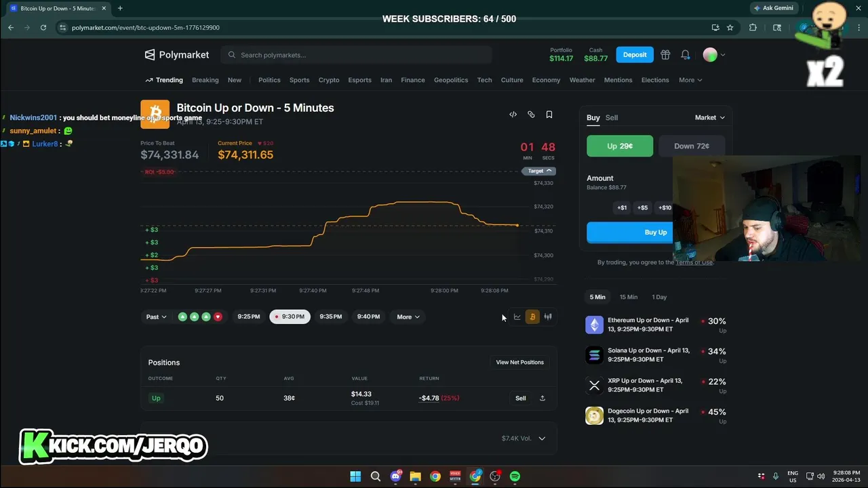
Task: Switch to the Sell tab
Action: click(612, 118)
